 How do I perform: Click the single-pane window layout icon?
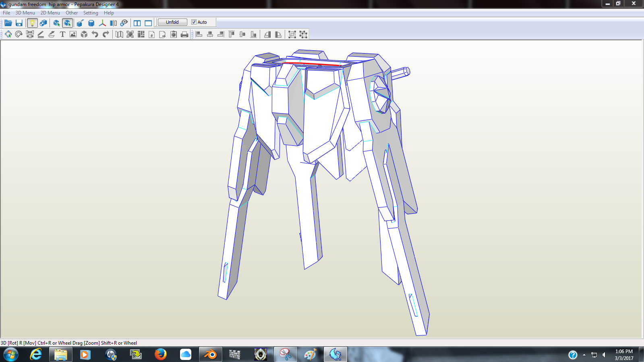click(148, 23)
